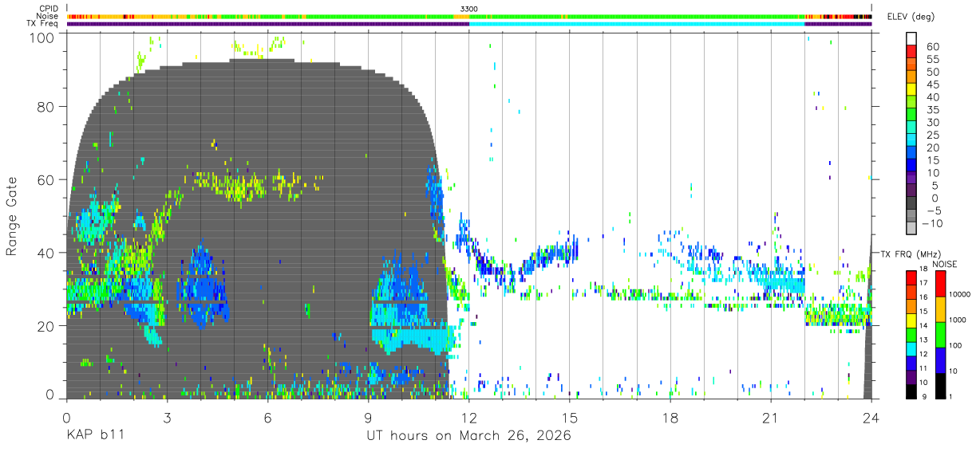Click the white top segment of ELEV color bar
980x452 pixels.
tap(912, 38)
